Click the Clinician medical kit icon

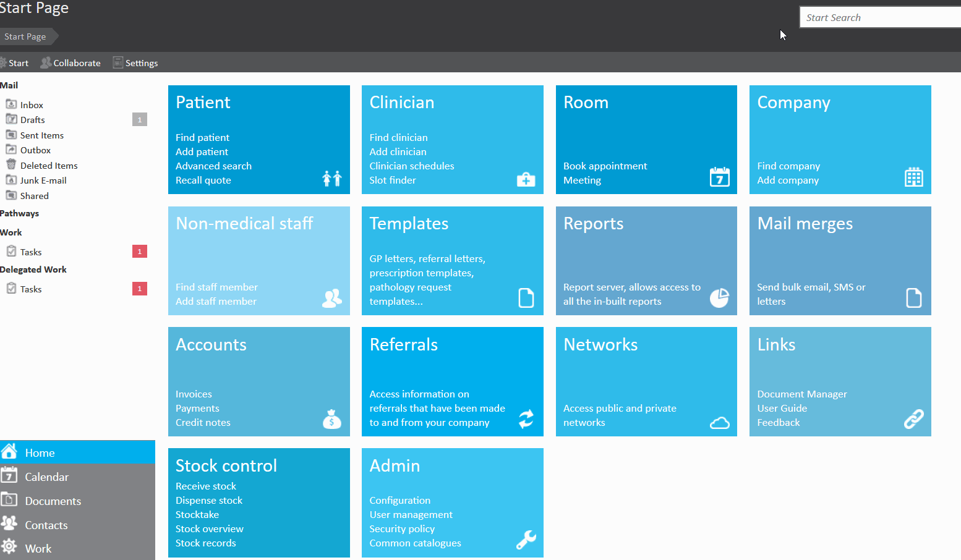point(526,179)
